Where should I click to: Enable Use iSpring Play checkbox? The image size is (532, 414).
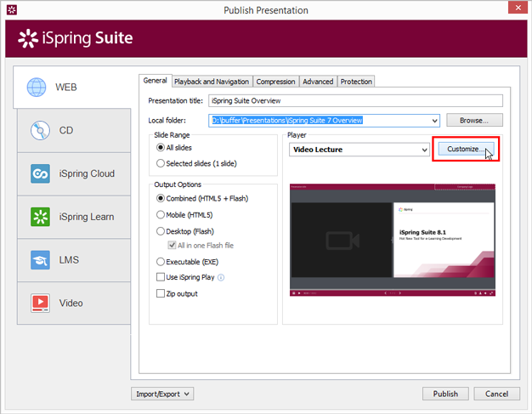pos(161,277)
